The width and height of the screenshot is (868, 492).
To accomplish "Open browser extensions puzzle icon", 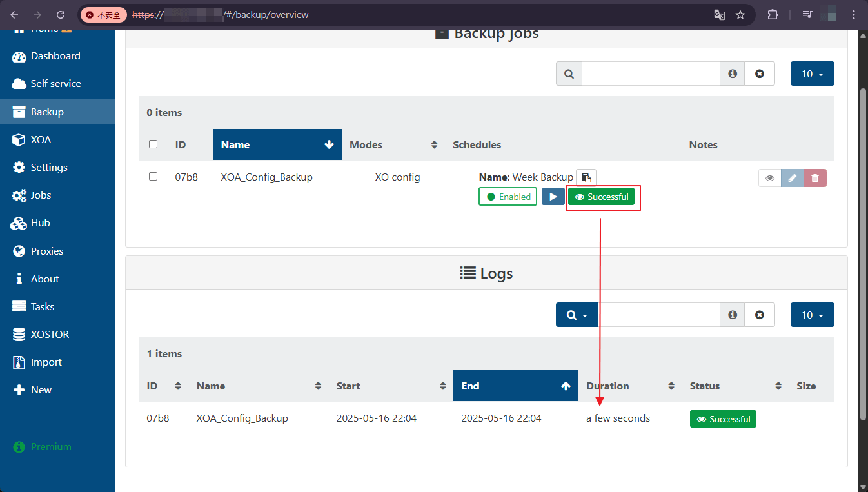I will [x=773, y=14].
